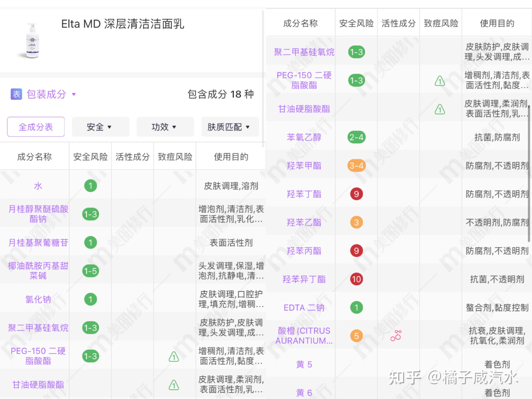This screenshot has height=399, width=532.
Task: Click the 致痘风险 header in right table
Action: [x=441, y=23]
